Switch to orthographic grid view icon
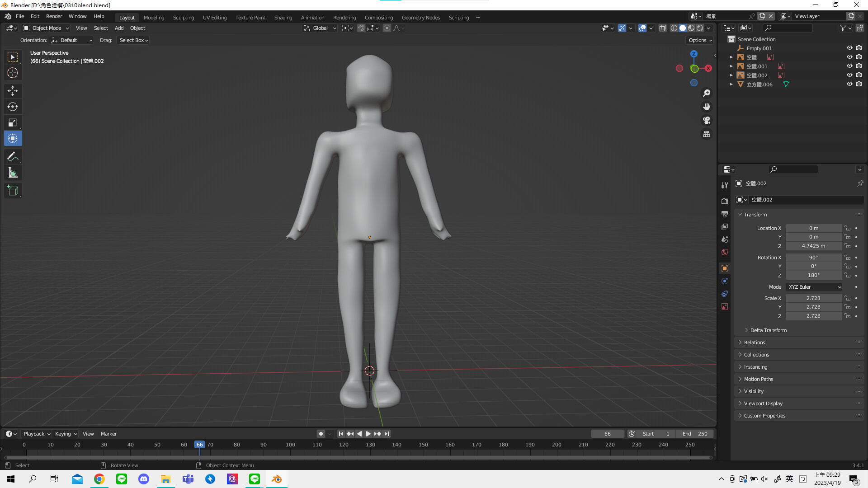 pyautogui.click(x=707, y=134)
